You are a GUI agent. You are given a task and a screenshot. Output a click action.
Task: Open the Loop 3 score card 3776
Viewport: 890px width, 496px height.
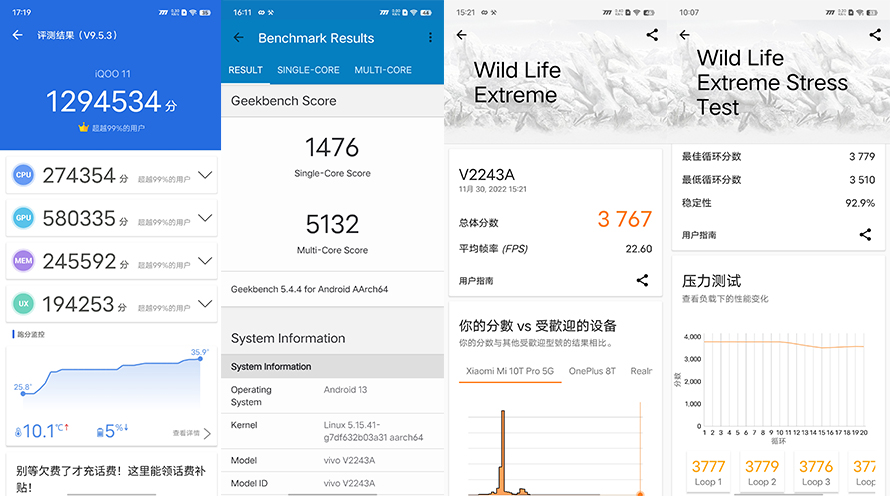816,472
